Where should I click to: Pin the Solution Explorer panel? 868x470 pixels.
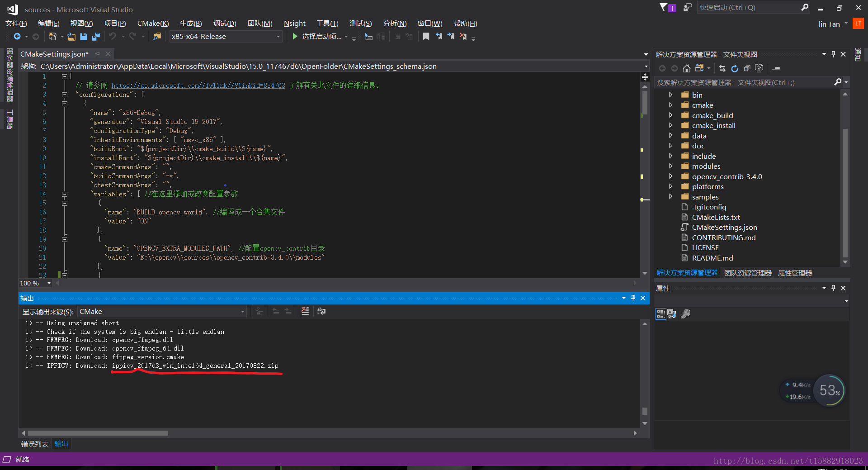tap(833, 54)
